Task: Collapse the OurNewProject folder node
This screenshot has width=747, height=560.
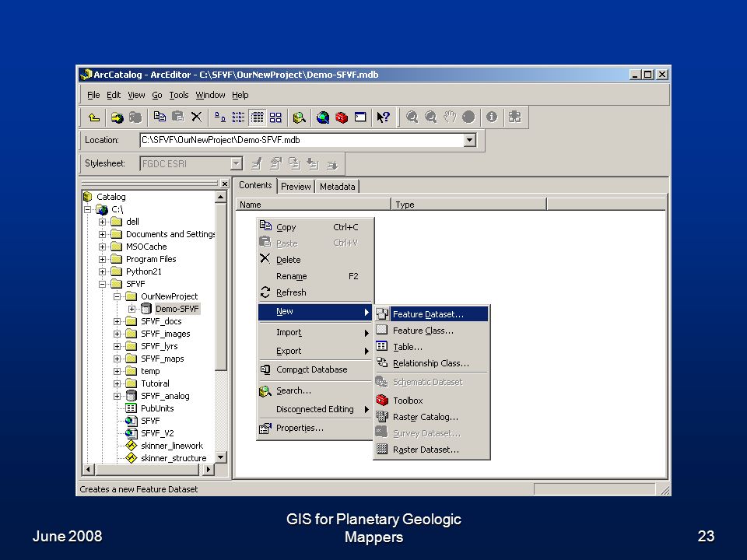Action: [x=117, y=296]
